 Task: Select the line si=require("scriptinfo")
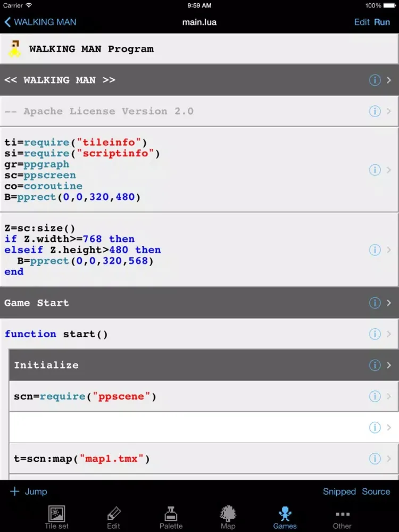[82, 153]
